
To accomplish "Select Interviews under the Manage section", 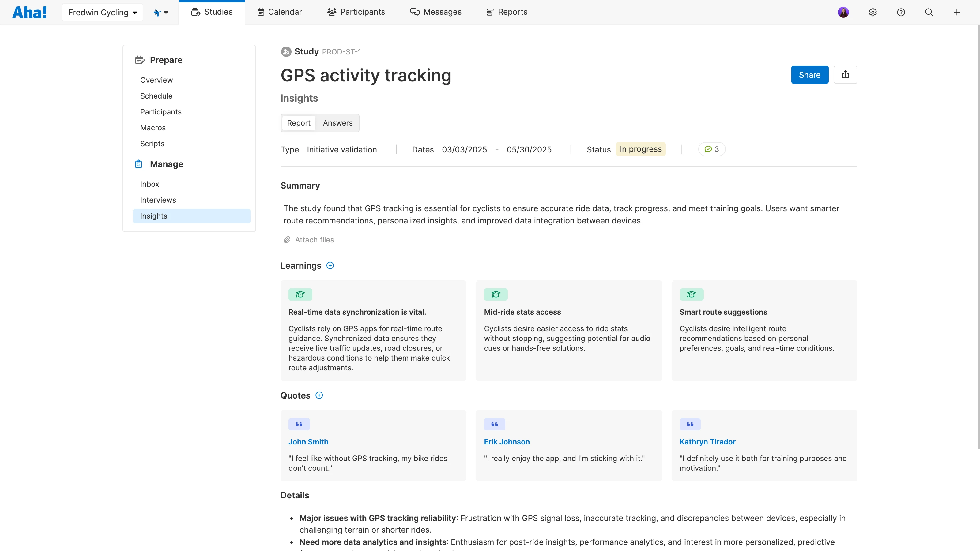I will (x=158, y=200).
